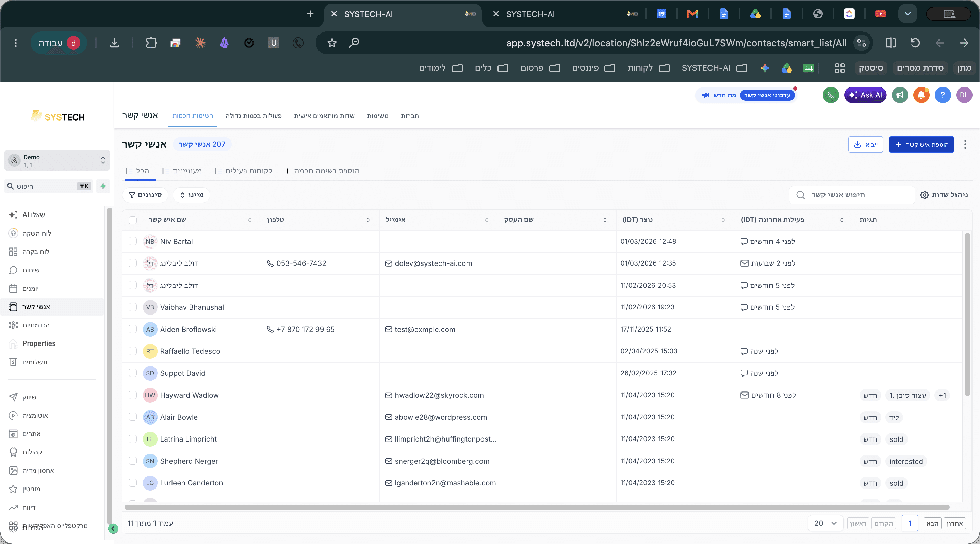Open the orange notifications bell
This screenshot has height=544, width=980.
click(x=921, y=95)
